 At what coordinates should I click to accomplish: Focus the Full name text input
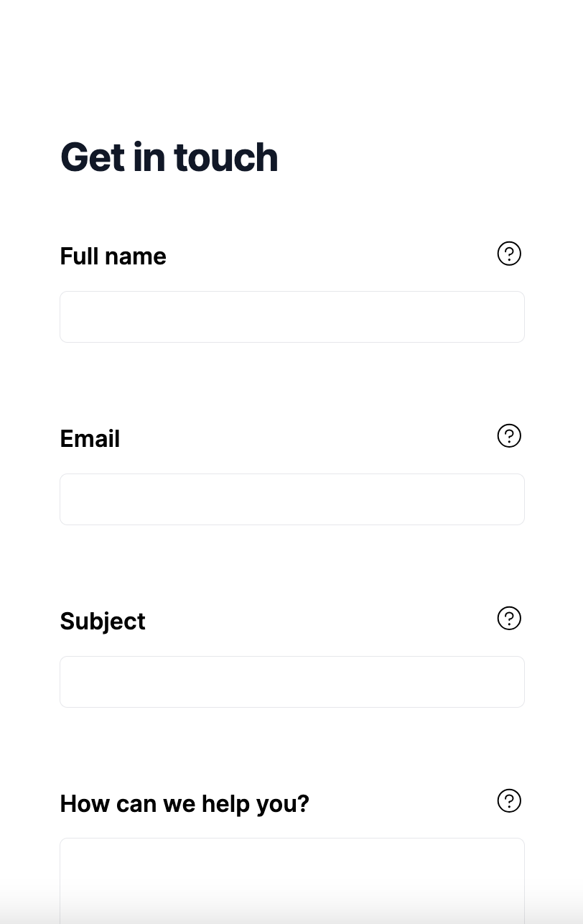(292, 317)
